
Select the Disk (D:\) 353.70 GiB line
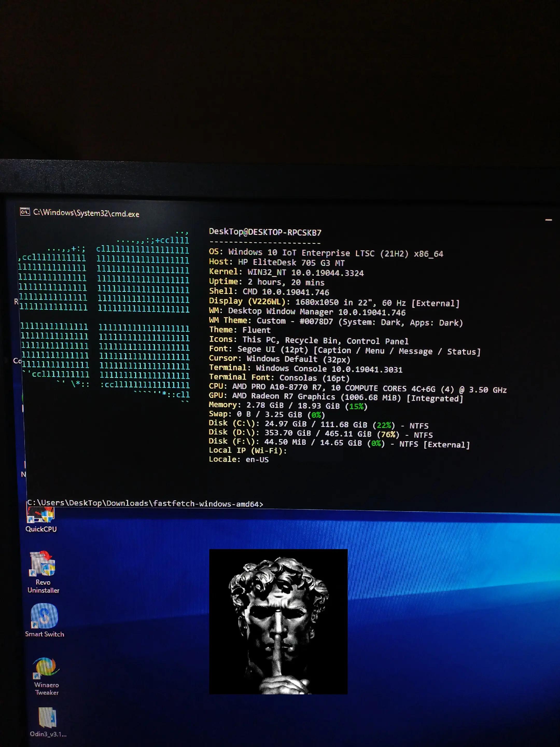pyautogui.click(x=321, y=433)
